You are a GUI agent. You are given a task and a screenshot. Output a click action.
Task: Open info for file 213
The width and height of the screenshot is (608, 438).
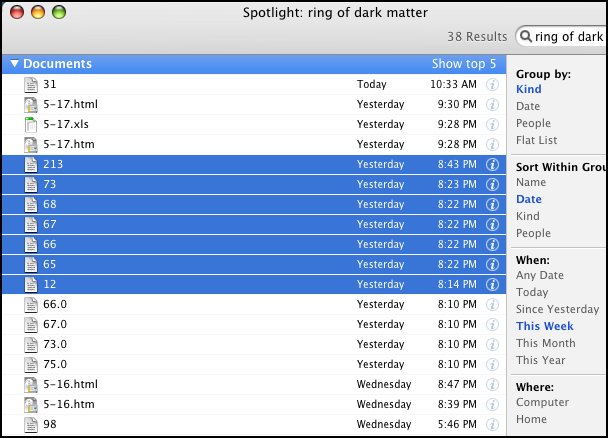pyautogui.click(x=492, y=164)
